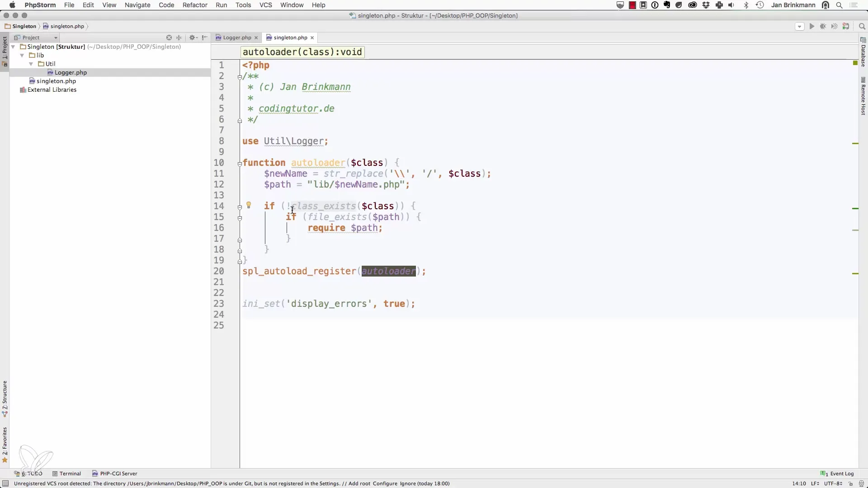The height and width of the screenshot is (488, 868).
Task: Click the green marker stripe near line 20
Action: [855, 273]
